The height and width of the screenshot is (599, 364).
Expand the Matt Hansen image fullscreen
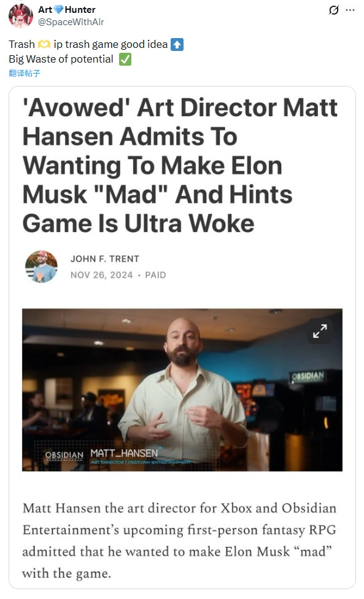pyautogui.click(x=320, y=331)
